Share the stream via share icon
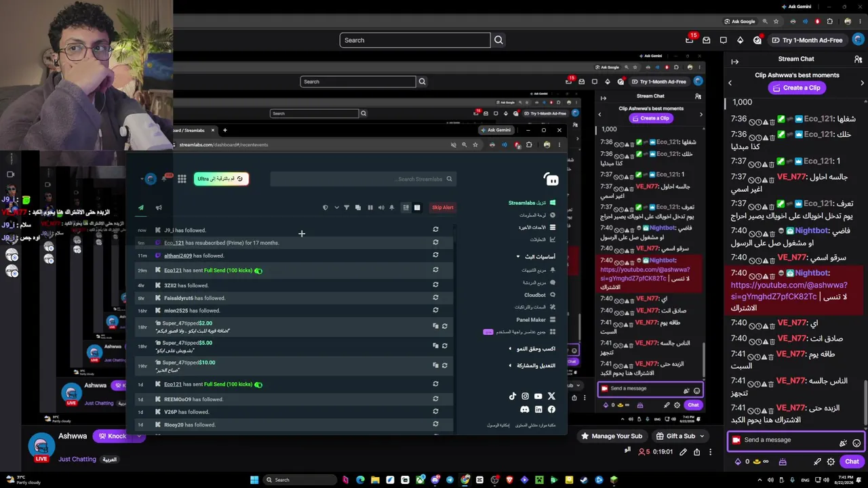Screen dimensions: 868x488 pyautogui.click(x=696, y=452)
